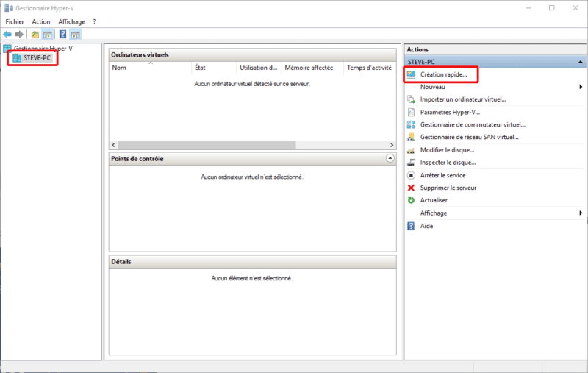Open Affichage entry in Actions pane

434,213
